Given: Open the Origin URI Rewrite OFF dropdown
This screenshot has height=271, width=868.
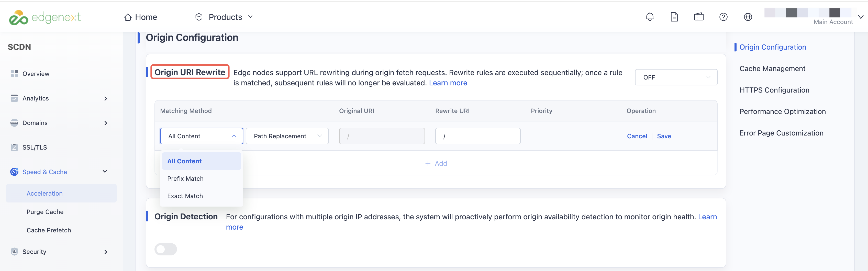Looking at the screenshot, I should point(676,77).
